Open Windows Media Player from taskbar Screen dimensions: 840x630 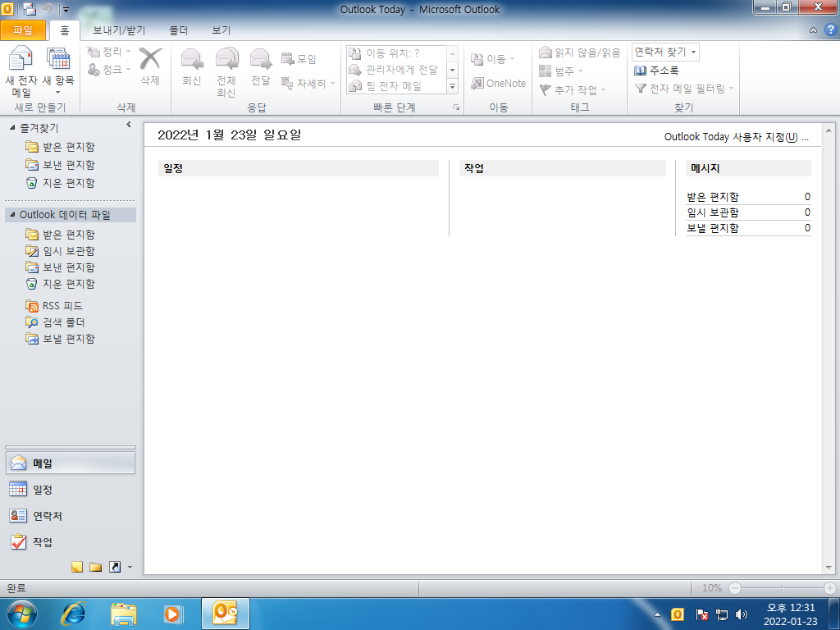pos(173,614)
